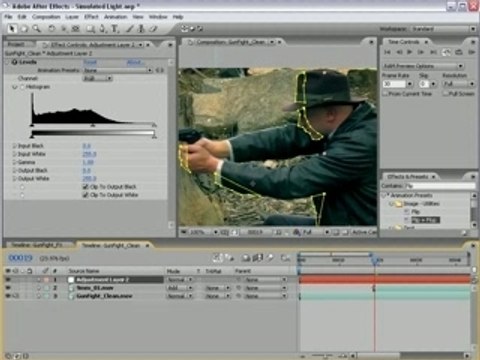Open the Effect menu

click(91, 17)
